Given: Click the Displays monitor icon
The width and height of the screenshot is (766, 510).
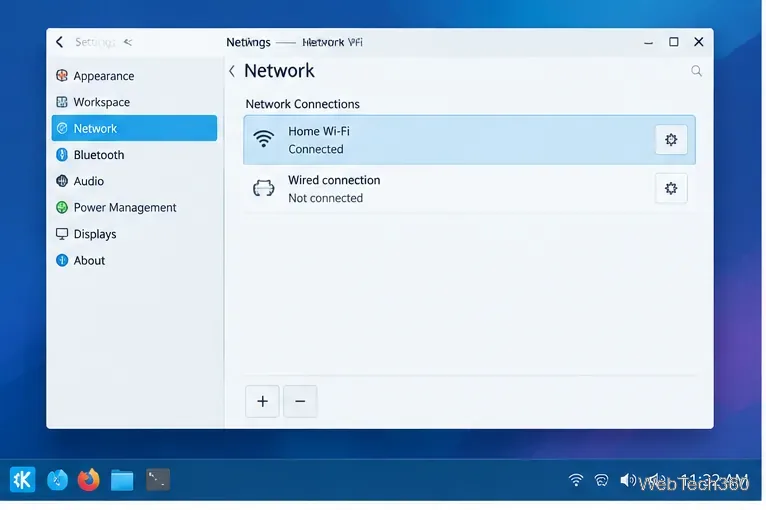Looking at the screenshot, I should click(62, 234).
